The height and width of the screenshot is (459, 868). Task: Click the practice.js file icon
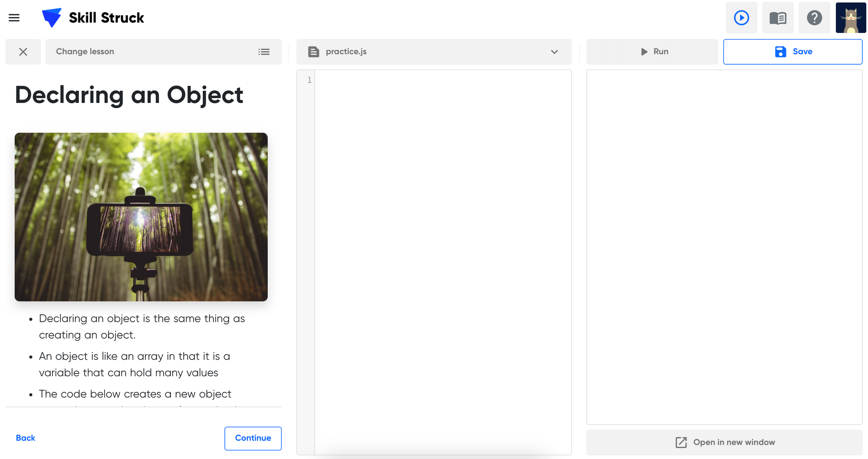[x=313, y=52]
